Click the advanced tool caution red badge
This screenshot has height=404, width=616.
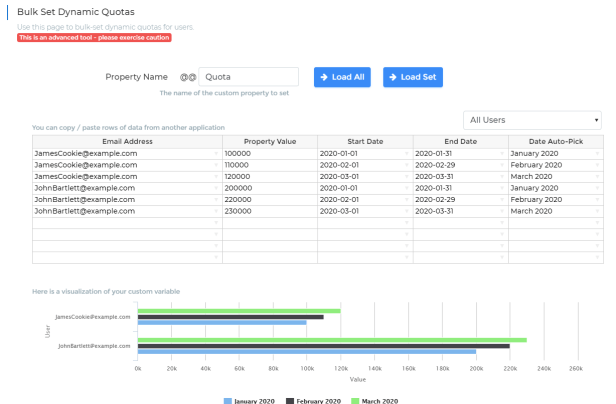[94, 38]
